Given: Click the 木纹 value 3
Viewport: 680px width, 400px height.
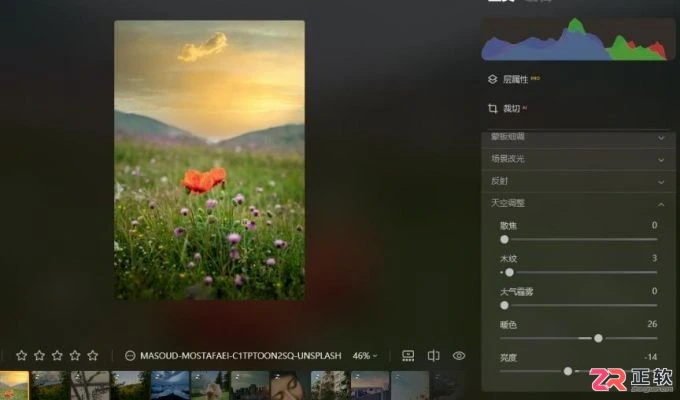Looking at the screenshot, I should [654, 258].
